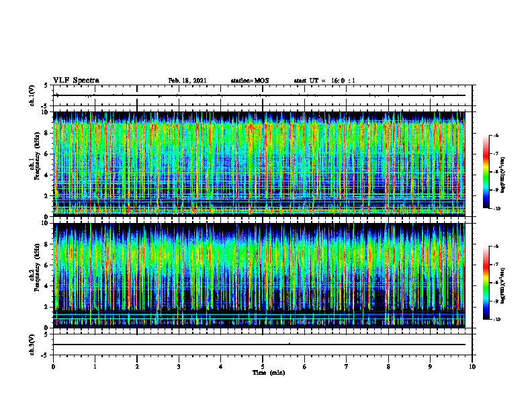This screenshot has height=411, width=532.
Task: Click the ch.1 "Frequency (kHz)" axis label
Action: point(38,156)
